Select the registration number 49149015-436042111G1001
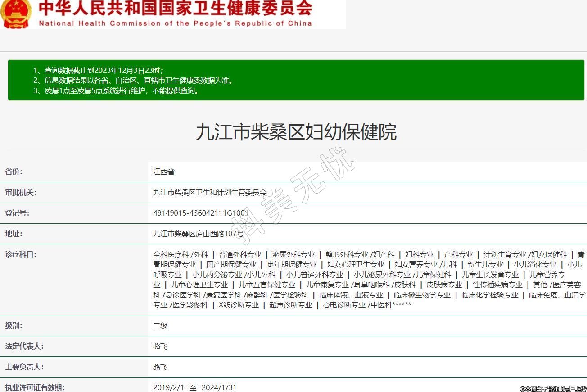587x392 pixels. pyautogui.click(x=201, y=213)
